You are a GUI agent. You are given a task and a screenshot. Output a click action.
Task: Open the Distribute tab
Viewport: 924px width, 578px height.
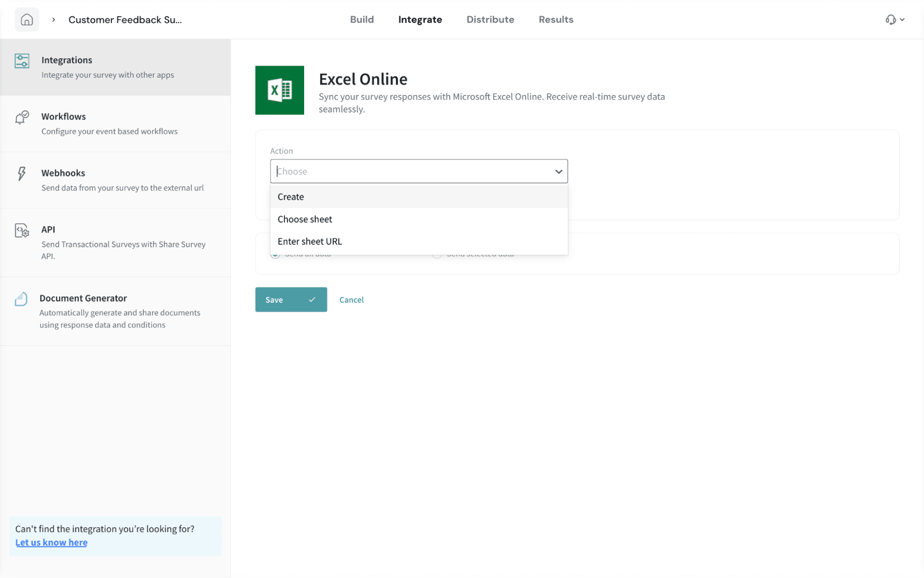[x=490, y=19]
